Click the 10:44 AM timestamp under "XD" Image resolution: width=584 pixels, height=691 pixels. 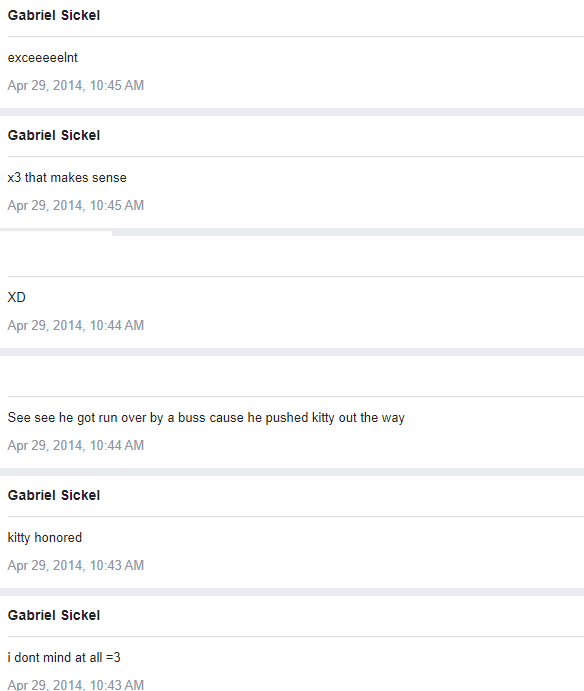(x=76, y=325)
